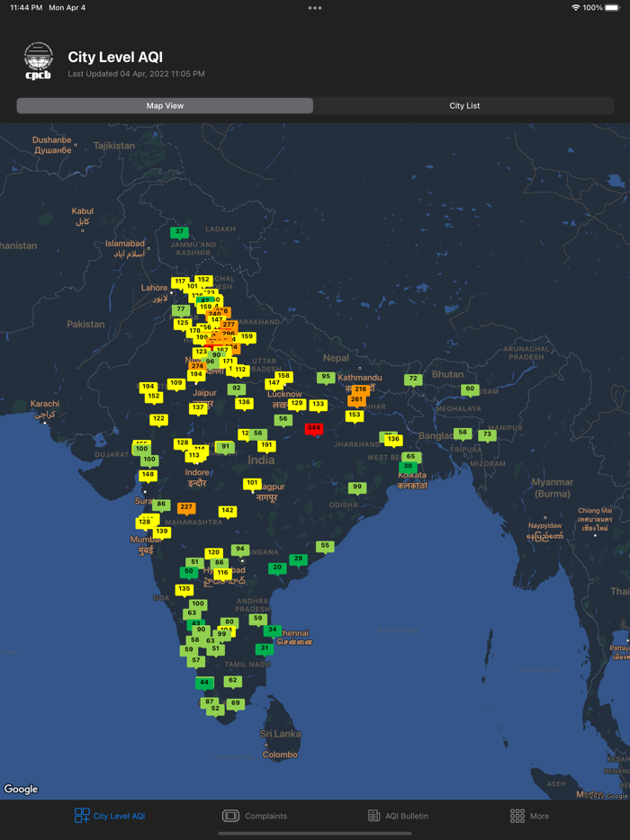Tap the dark green 30 marker at Kolkata
630x840 pixels.
pyautogui.click(x=408, y=467)
